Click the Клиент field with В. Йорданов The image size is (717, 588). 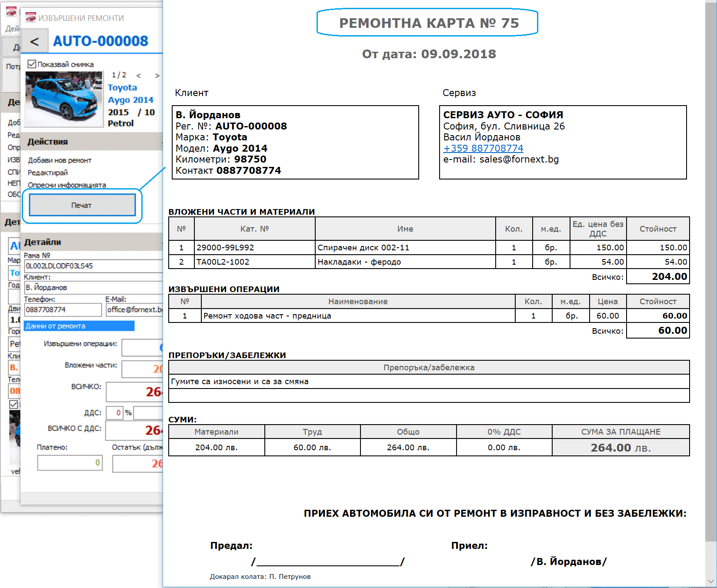(x=93, y=288)
